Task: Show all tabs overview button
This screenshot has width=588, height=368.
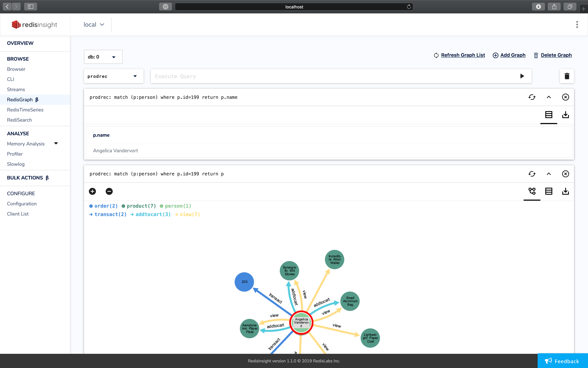Action: (x=570, y=7)
